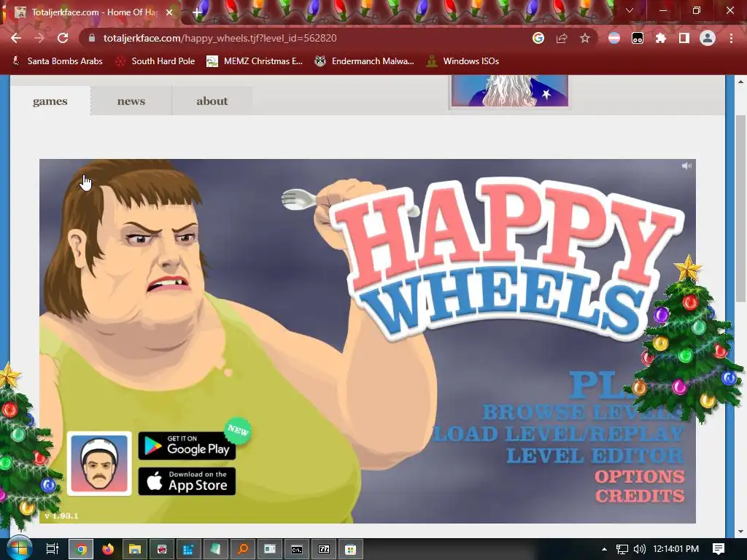747x560 pixels.
Task: Open the volume control tray icon
Action: point(639,549)
